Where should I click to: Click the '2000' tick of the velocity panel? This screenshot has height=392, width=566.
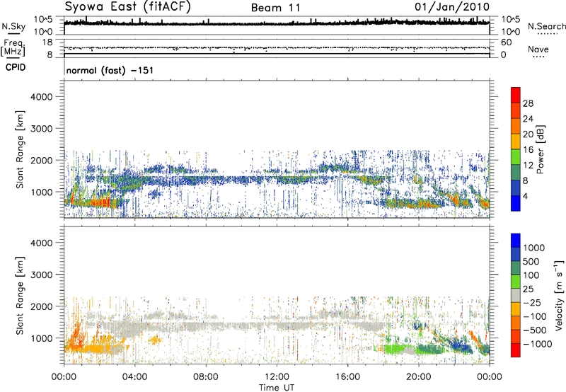42,306
